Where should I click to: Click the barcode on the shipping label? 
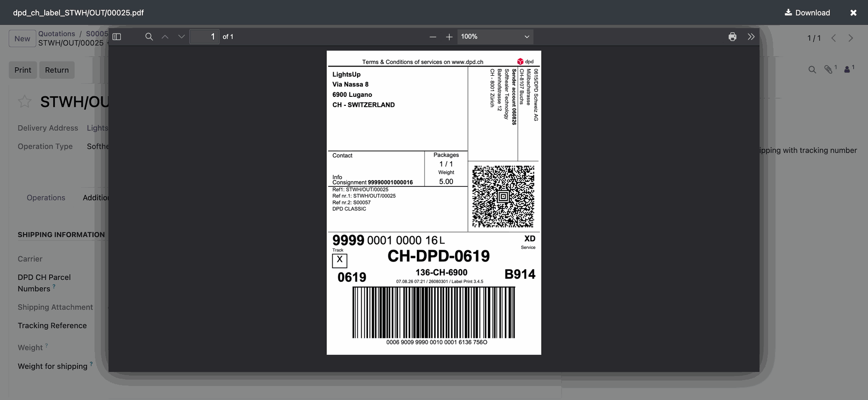(x=434, y=313)
